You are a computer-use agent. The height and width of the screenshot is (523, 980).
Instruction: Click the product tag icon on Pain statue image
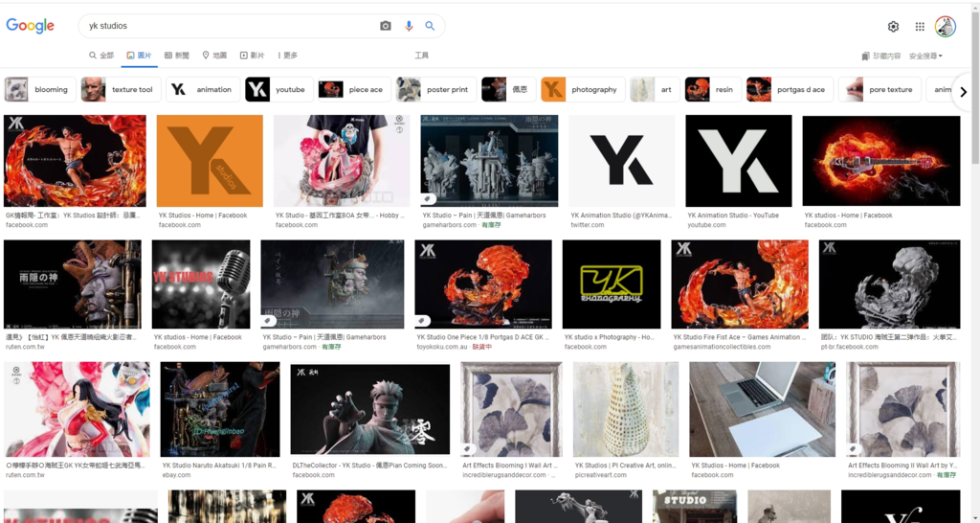428,199
